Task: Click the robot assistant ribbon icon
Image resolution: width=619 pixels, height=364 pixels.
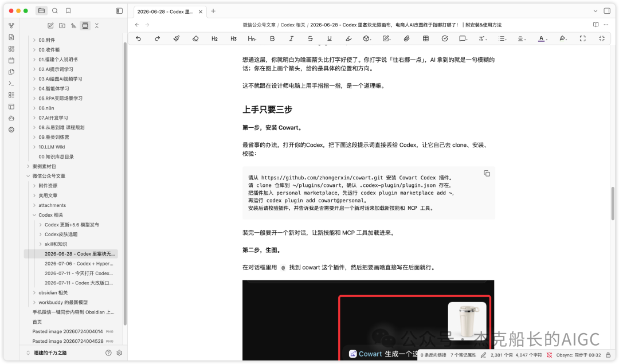Action: pyautogui.click(x=11, y=118)
